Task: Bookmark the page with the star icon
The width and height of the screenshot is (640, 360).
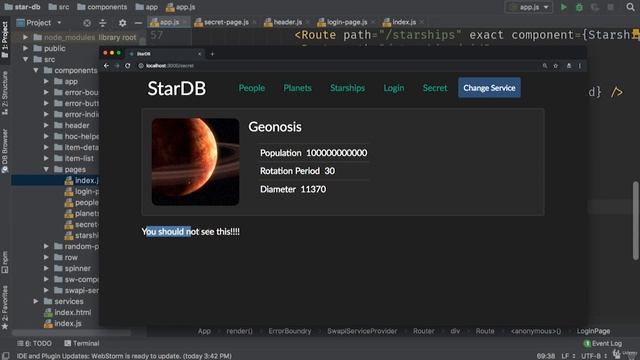Action: click(x=556, y=66)
